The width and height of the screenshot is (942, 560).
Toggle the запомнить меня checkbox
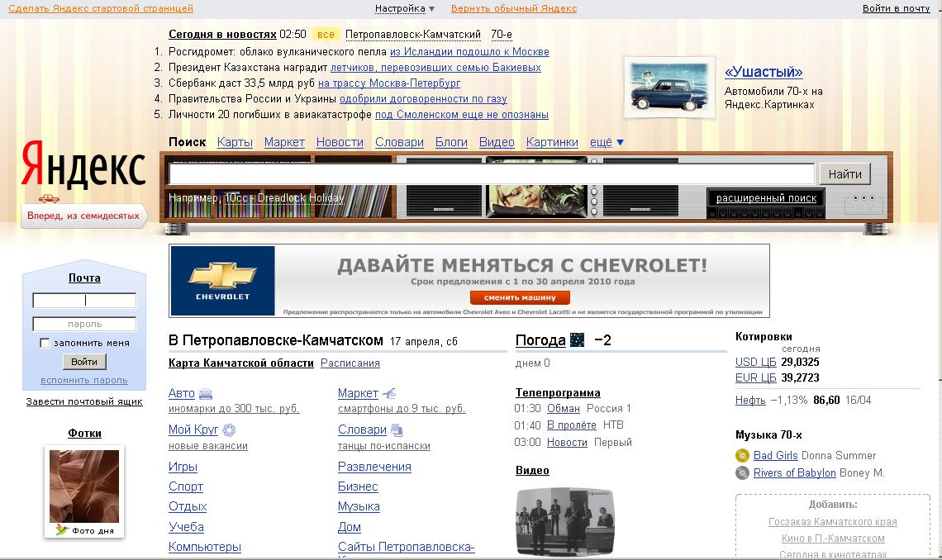pos(45,343)
